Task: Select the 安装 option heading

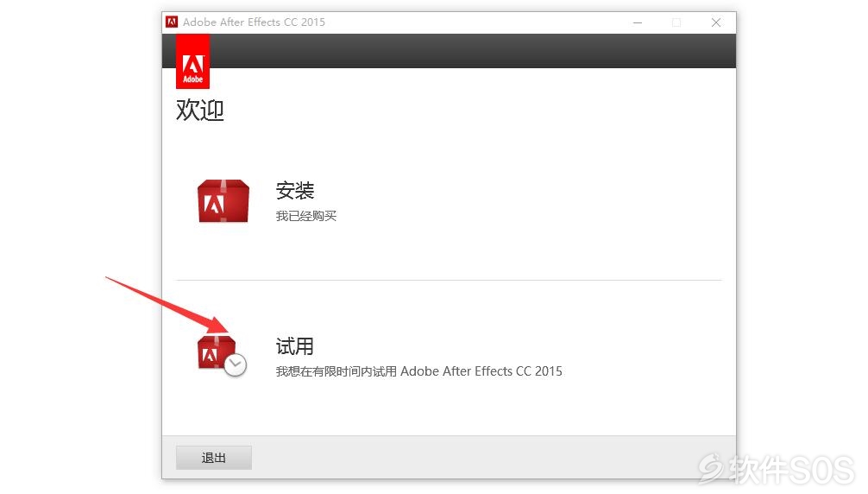Action: pyautogui.click(x=294, y=191)
